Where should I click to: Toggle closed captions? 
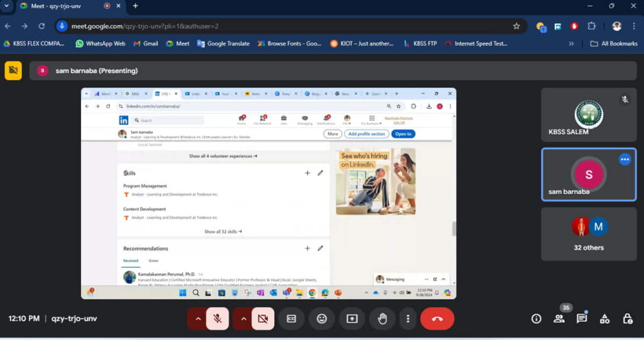[x=291, y=319]
